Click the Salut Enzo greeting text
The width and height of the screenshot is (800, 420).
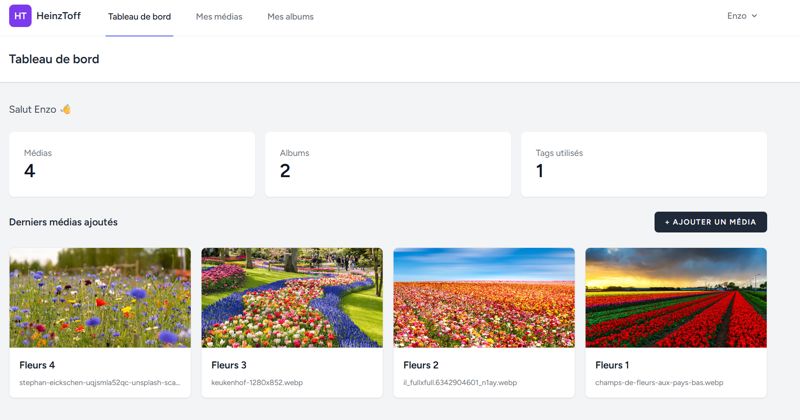pyautogui.click(x=40, y=109)
